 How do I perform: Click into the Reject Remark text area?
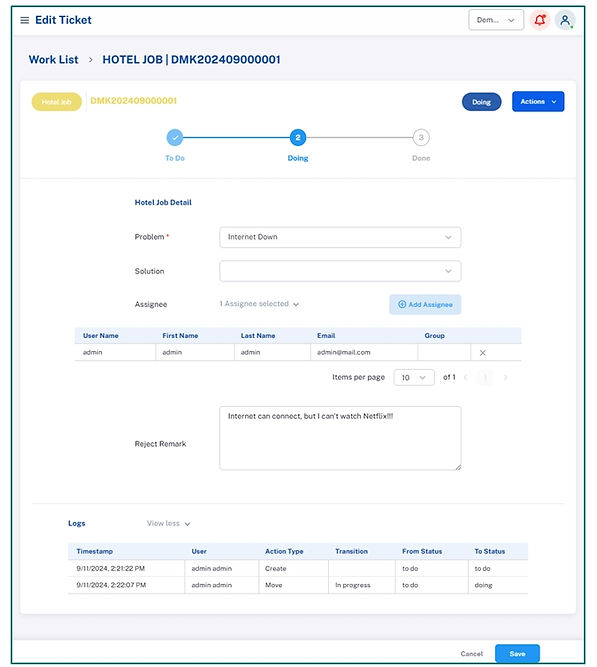[340, 438]
